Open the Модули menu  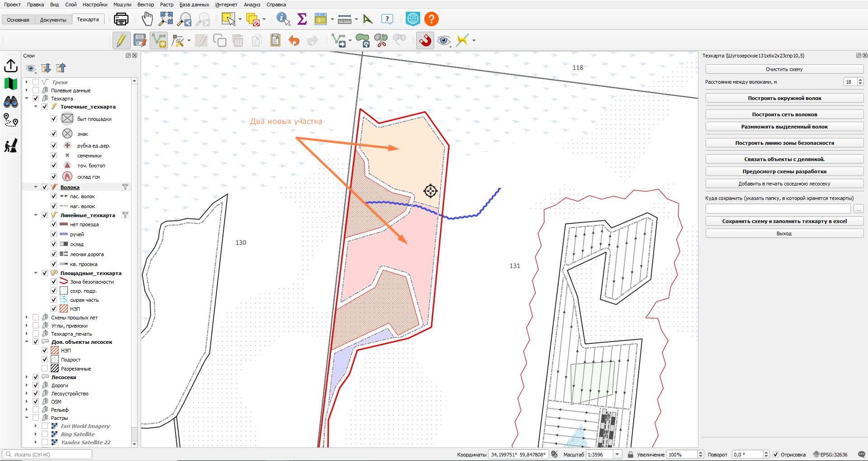point(122,5)
